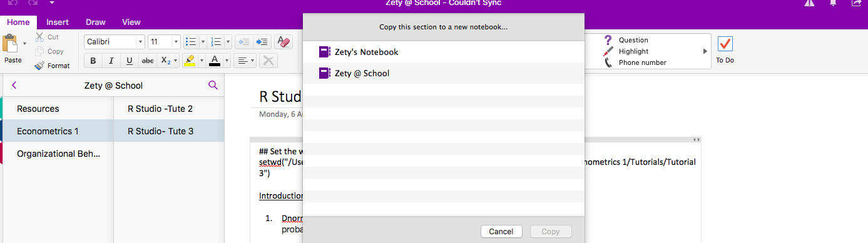Toggle strikethrough formatting
This screenshot has height=243, width=868.
point(148,61)
